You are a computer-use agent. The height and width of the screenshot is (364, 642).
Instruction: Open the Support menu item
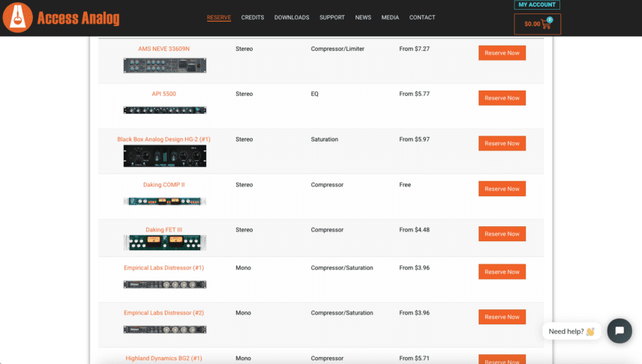(332, 17)
